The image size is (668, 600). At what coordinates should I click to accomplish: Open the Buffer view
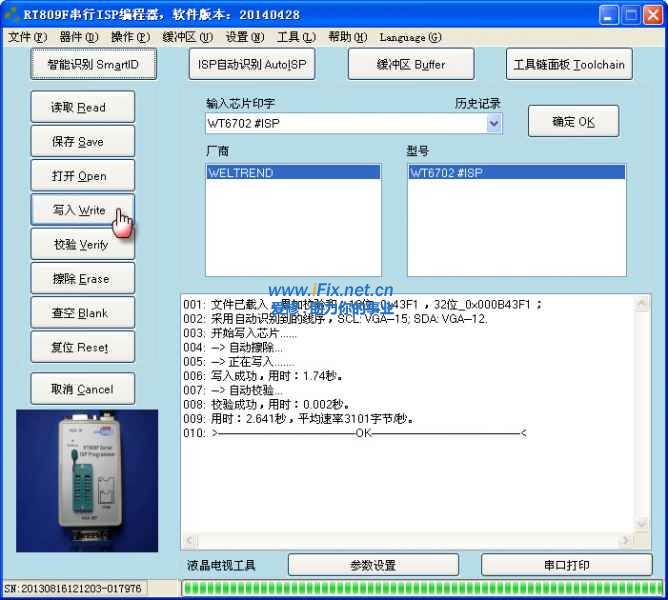click(x=411, y=64)
